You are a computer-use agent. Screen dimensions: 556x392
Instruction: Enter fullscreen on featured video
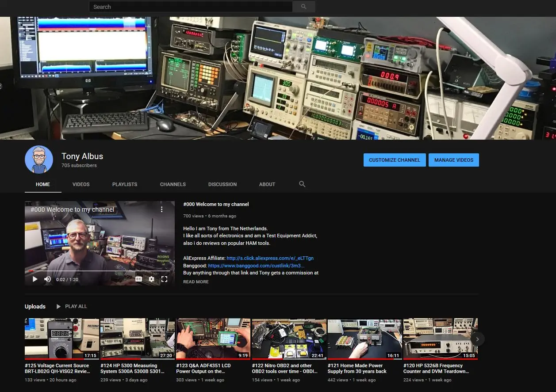point(165,279)
